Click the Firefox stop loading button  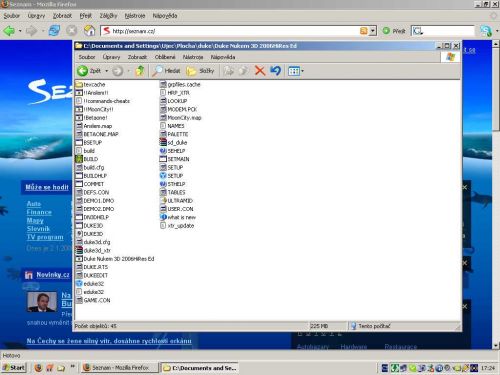(72, 31)
